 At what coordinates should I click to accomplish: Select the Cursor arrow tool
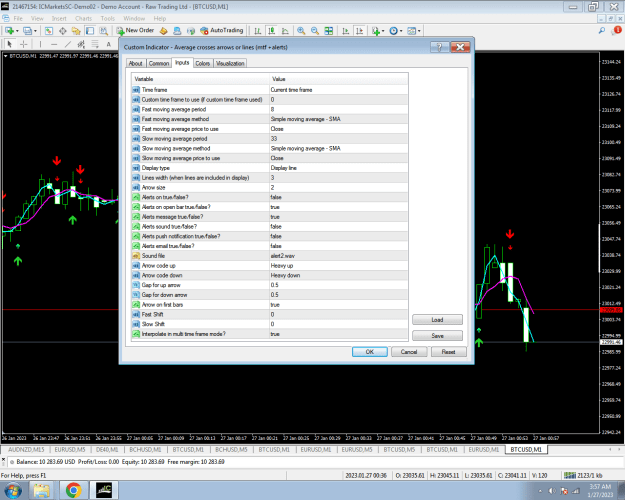point(10,44)
